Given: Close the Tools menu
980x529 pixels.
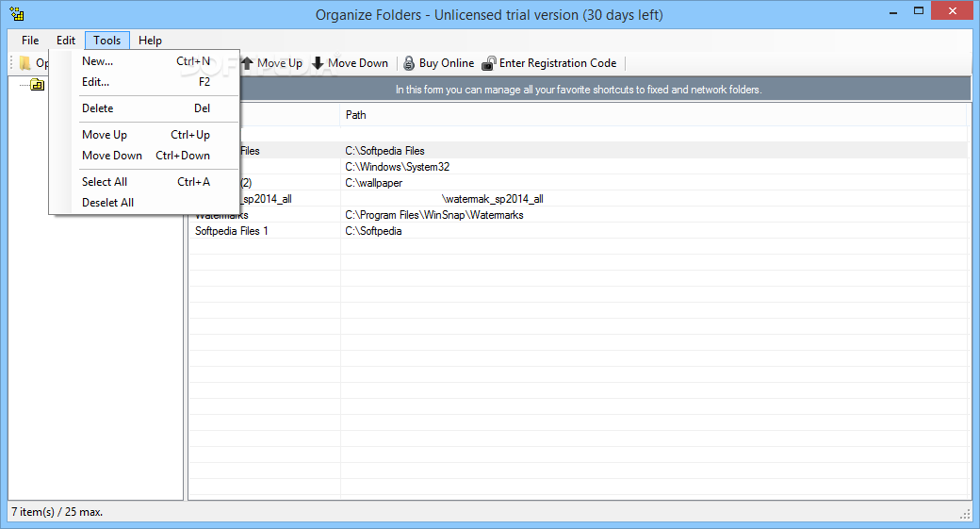Looking at the screenshot, I should pyautogui.click(x=106, y=40).
